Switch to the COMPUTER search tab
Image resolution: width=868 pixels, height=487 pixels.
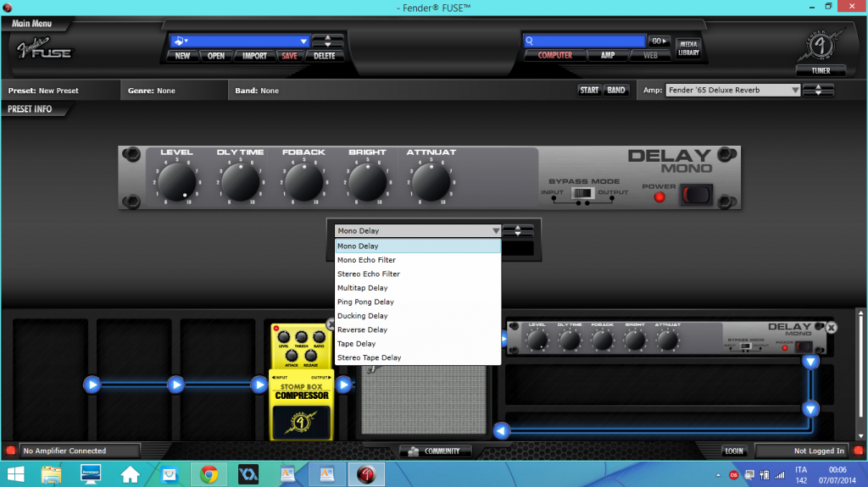point(554,55)
